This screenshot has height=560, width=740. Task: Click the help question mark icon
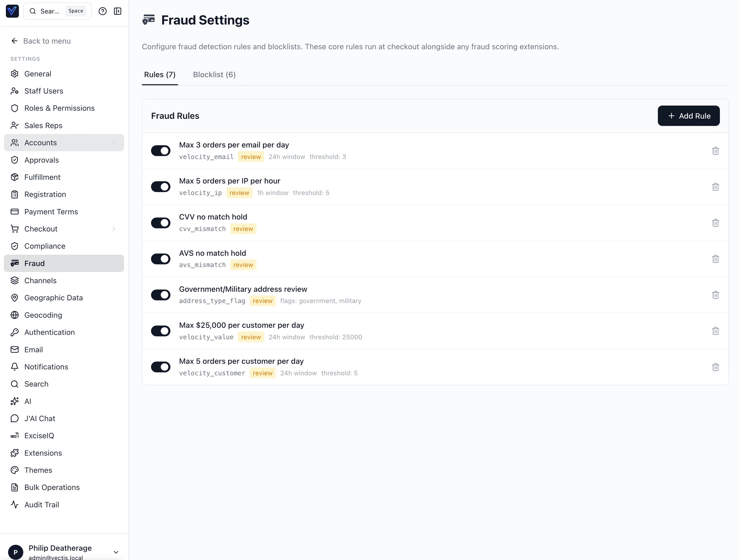pos(102,11)
